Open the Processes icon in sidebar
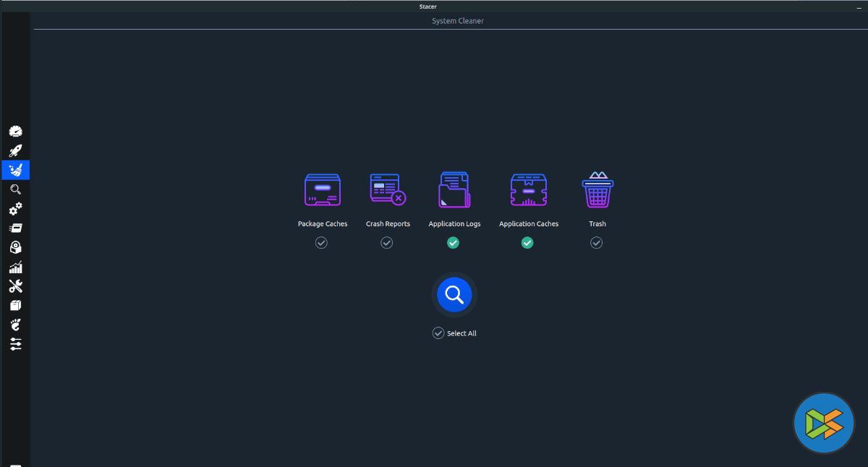 click(15, 228)
